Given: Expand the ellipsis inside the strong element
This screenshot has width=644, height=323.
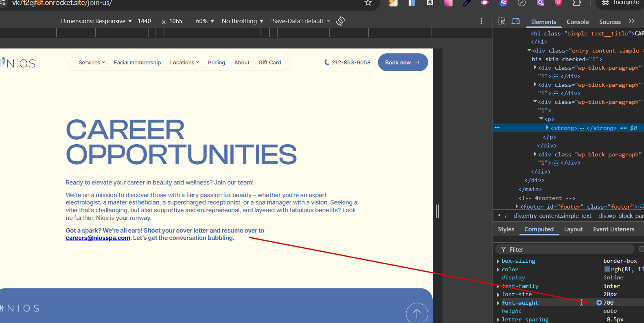Looking at the screenshot, I should [582, 128].
